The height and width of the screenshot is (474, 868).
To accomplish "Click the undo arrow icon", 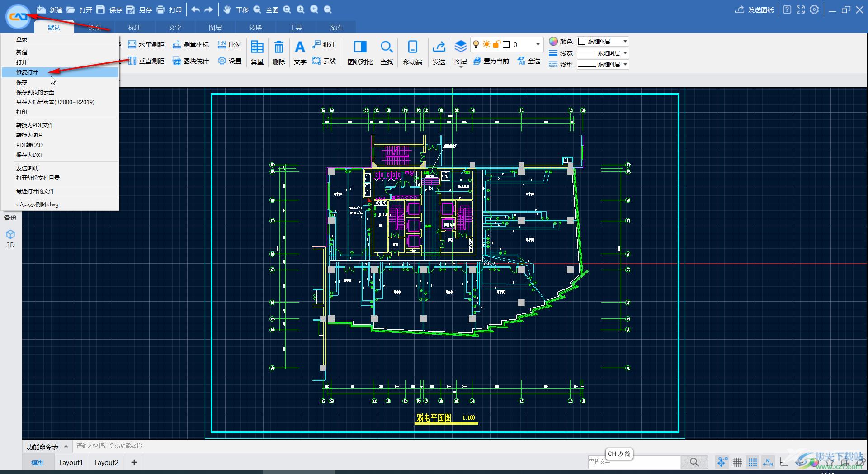I will 195,9.
